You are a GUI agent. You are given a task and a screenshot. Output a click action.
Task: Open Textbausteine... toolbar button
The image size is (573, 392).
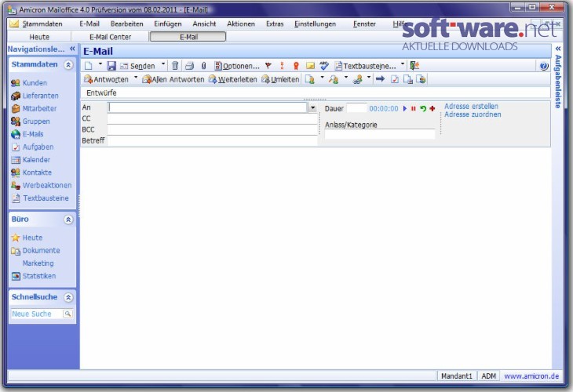coord(365,66)
